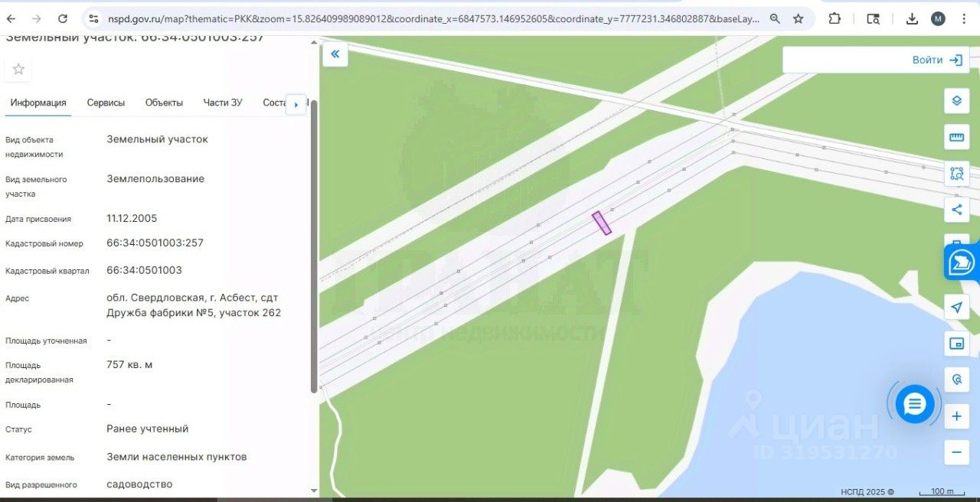Zoom out with the minus button
This screenshot has height=502, width=980.
coord(956,452)
